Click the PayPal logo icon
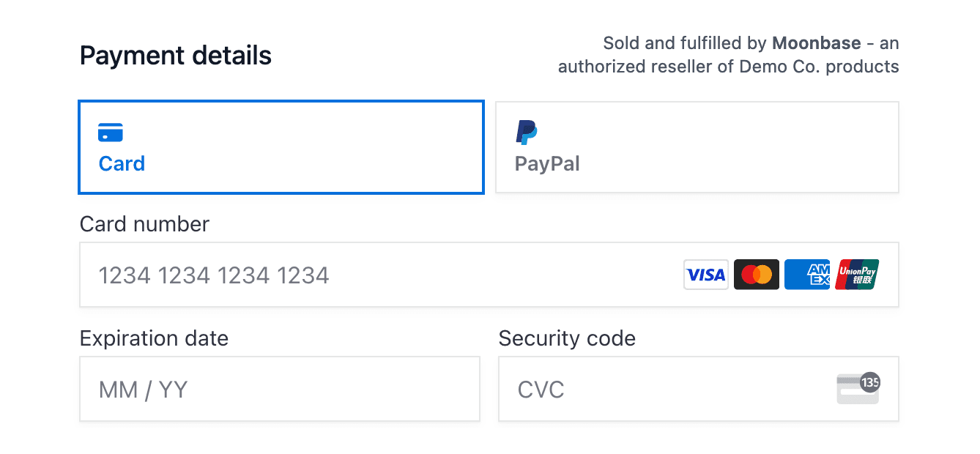 click(526, 133)
